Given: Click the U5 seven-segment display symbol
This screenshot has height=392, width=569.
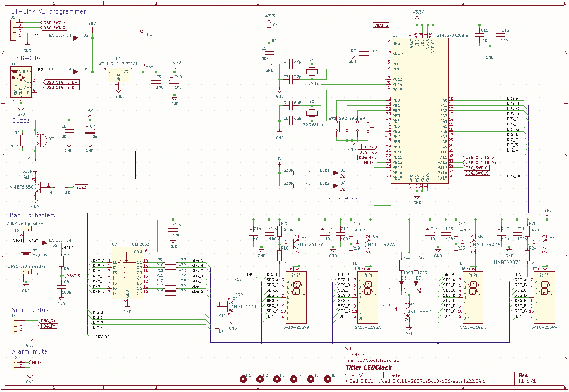Looking at the screenshot, I should (x=368, y=297).
